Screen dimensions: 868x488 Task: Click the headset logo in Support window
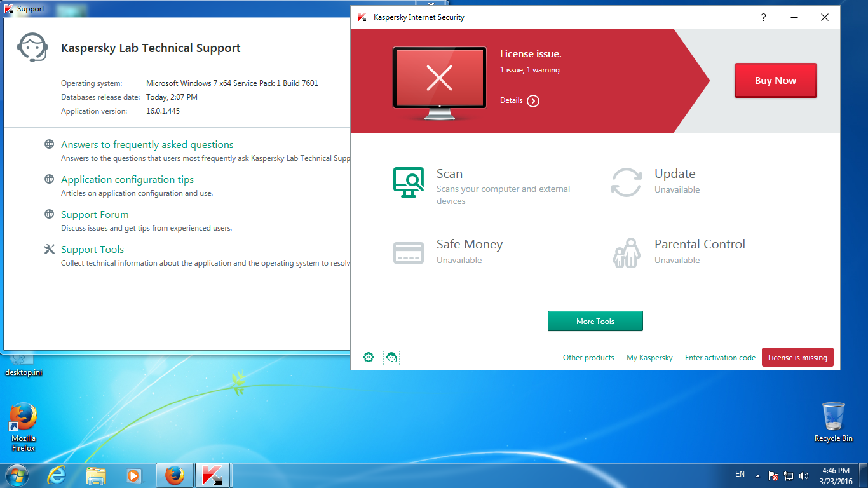[x=32, y=47]
